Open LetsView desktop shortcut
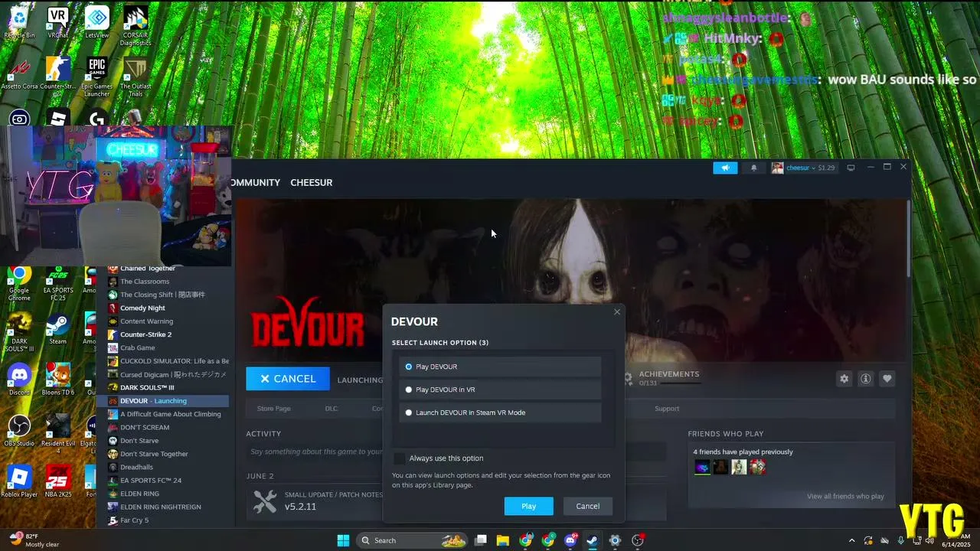Image resolution: width=980 pixels, height=551 pixels. [96, 21]
